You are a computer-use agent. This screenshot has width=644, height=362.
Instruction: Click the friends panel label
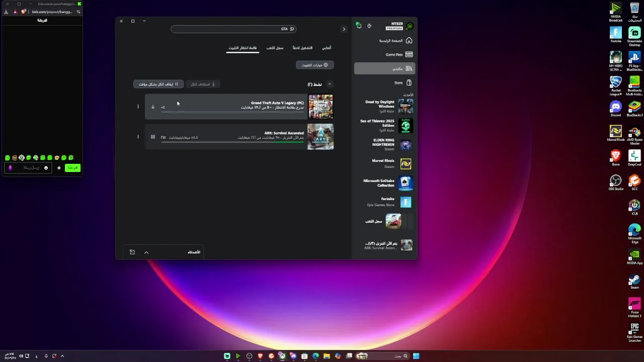pyautogui.click(x=194, y=252)
